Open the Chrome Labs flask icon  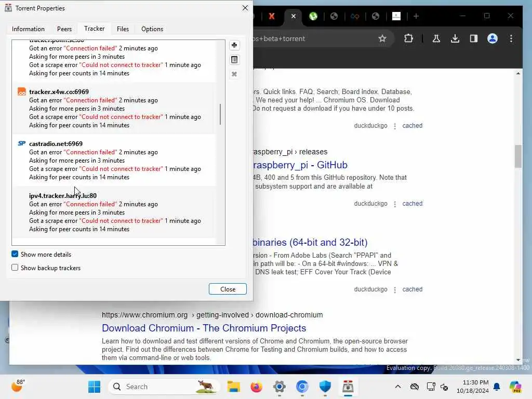click(436, 38)
